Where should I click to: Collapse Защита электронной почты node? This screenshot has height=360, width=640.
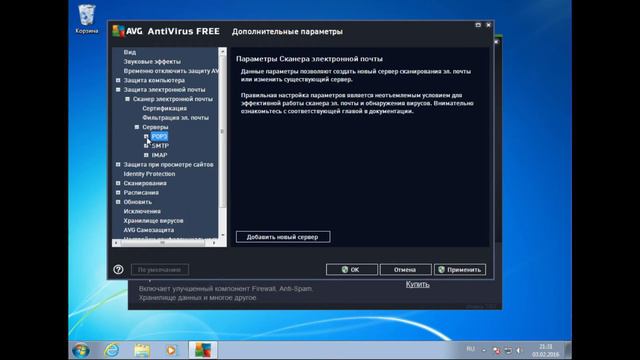point(118,90)
